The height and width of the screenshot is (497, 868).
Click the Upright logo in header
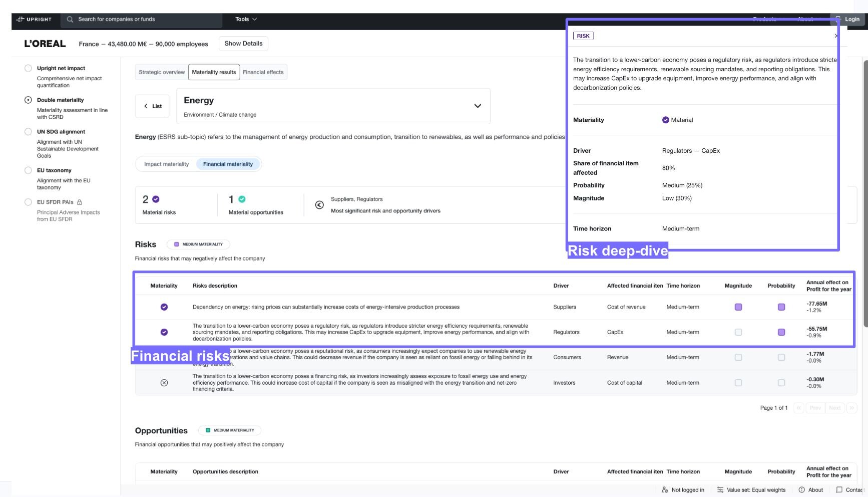coord(34,19)
